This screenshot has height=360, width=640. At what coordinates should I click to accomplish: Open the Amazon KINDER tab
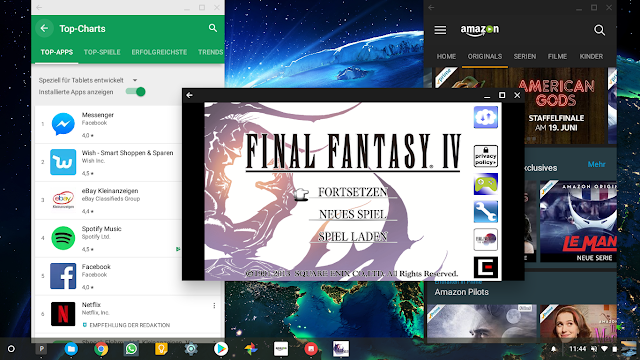pos(591,56)
